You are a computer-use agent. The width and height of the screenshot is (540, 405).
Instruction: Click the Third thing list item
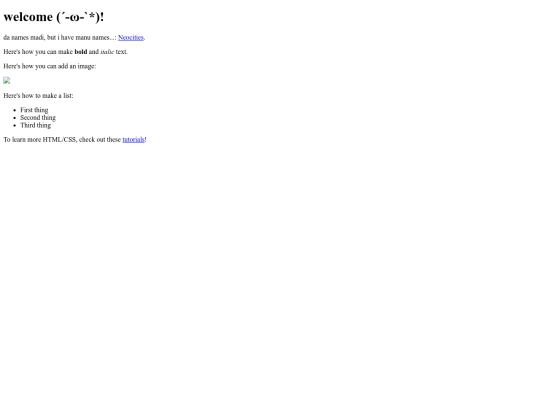(x=35, y=125)
